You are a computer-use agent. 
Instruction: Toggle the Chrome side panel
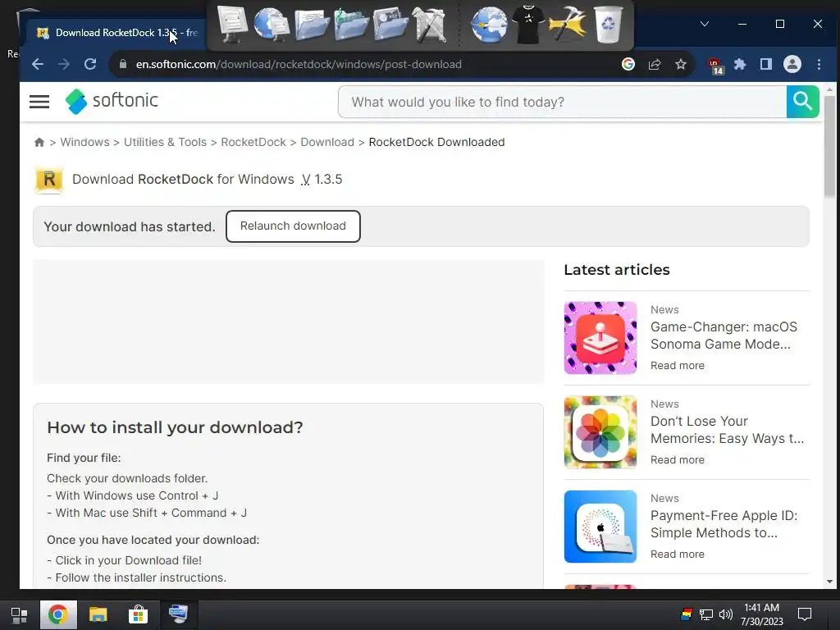coord(766,64)
